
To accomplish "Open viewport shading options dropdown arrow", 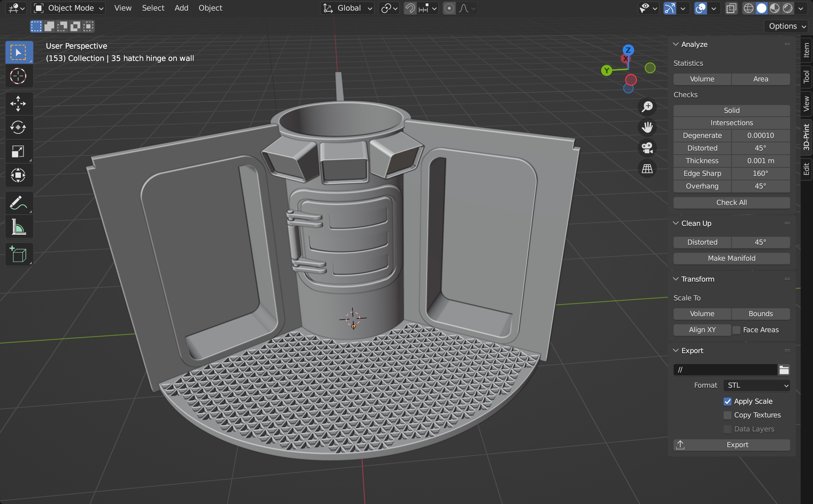I will [801, 8].
